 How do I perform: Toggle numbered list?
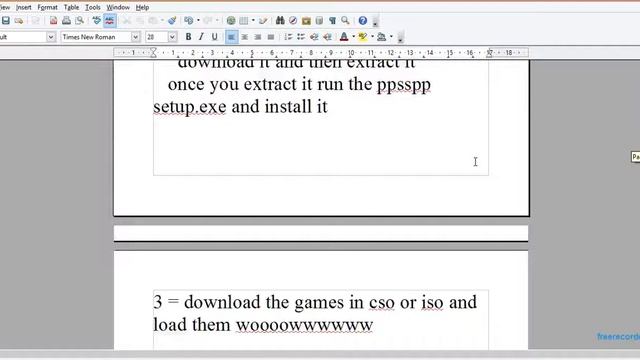tap(288, 37)
